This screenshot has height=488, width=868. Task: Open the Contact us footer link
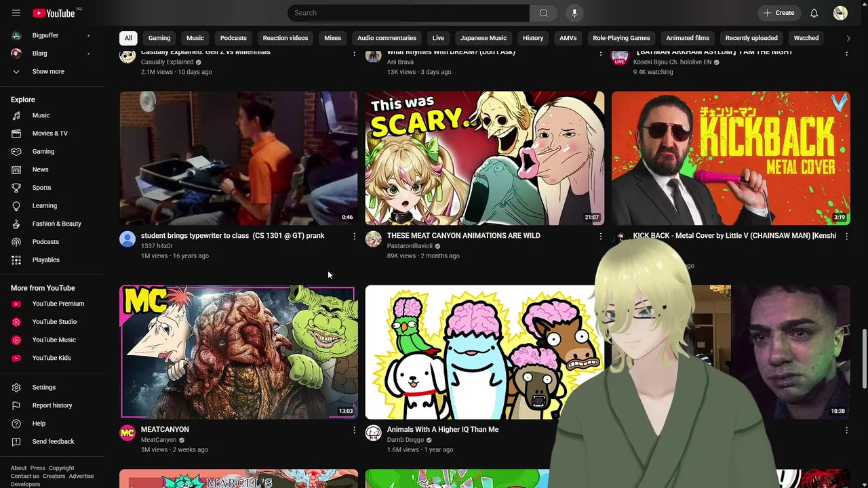[25, 476]
